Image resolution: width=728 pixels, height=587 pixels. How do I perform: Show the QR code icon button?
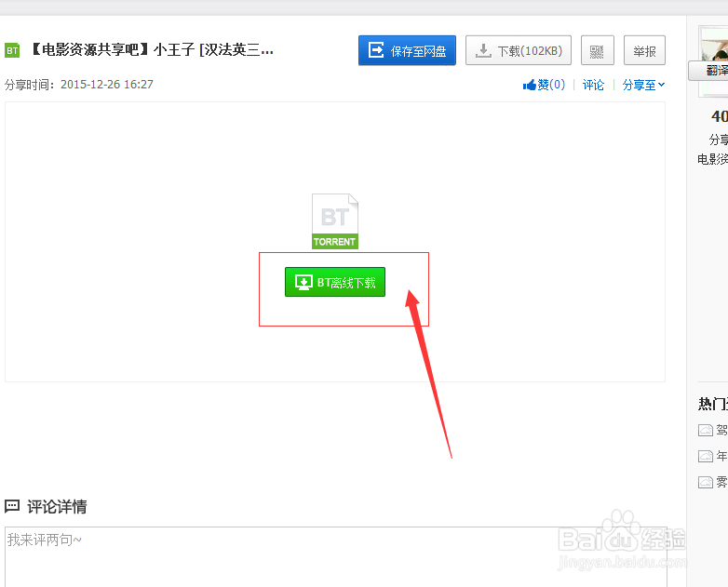point(597,50)
